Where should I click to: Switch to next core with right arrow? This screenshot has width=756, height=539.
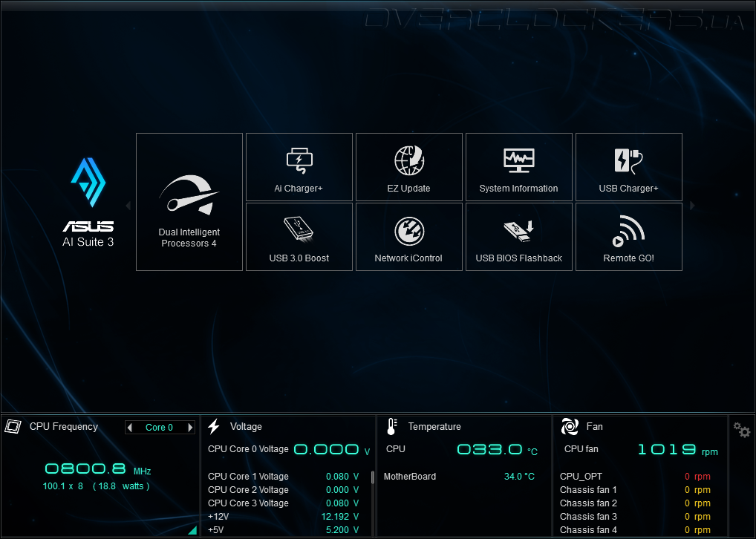click(190, 428)
